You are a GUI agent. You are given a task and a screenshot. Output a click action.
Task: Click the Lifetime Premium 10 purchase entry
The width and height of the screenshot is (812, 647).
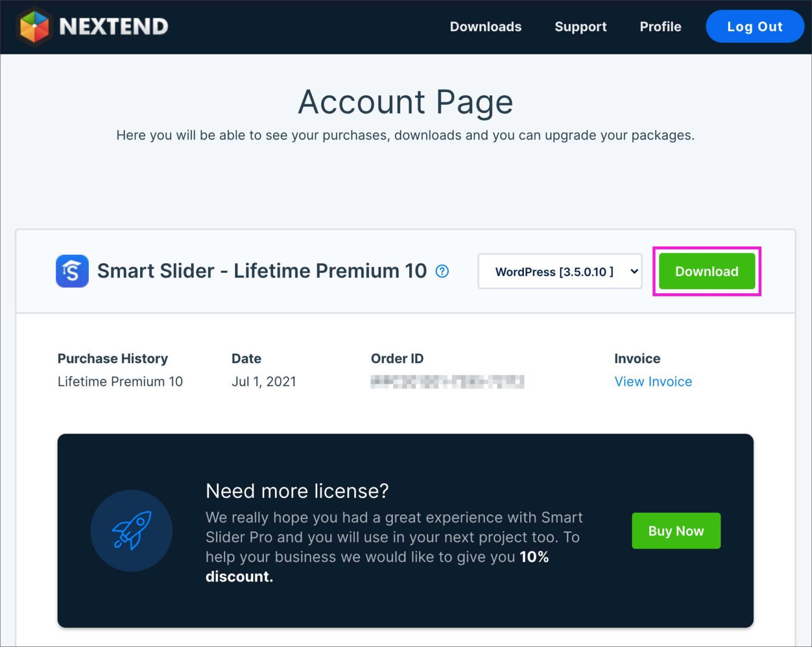pos(120,381)
